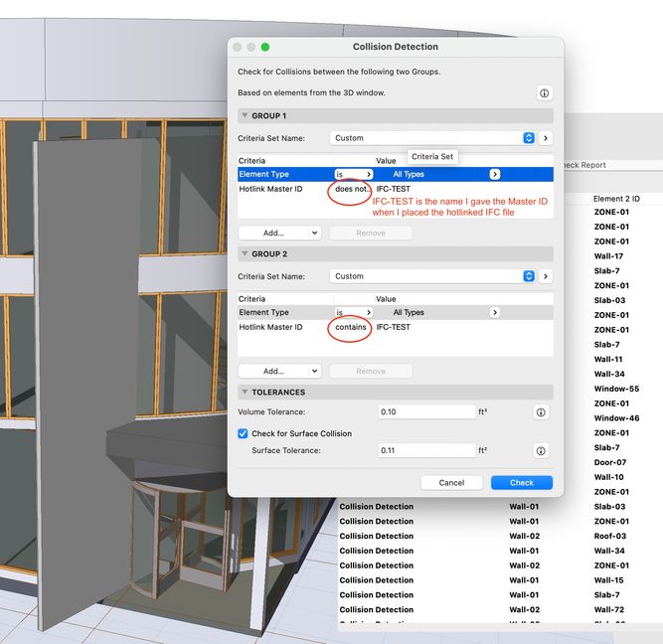
Task: Select Group 1 Hotlink Master ID row
Action: [396, 189]
